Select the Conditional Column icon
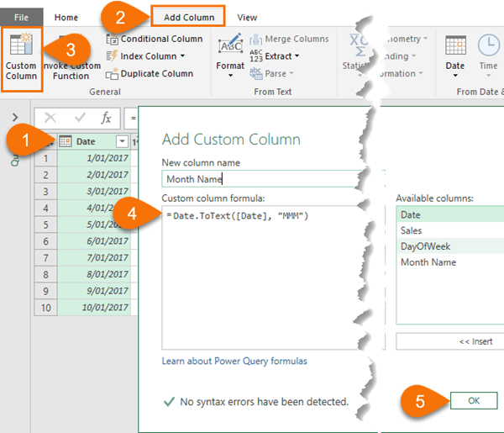Viewport: 504px width, 433px height. (112, 40)
